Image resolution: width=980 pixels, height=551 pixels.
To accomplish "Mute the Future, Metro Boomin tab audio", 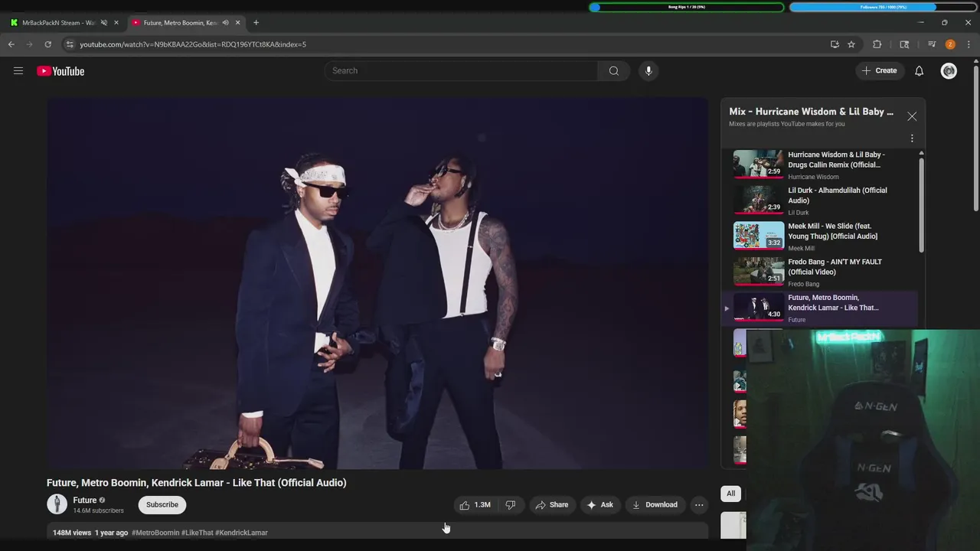I will (225, 23).
